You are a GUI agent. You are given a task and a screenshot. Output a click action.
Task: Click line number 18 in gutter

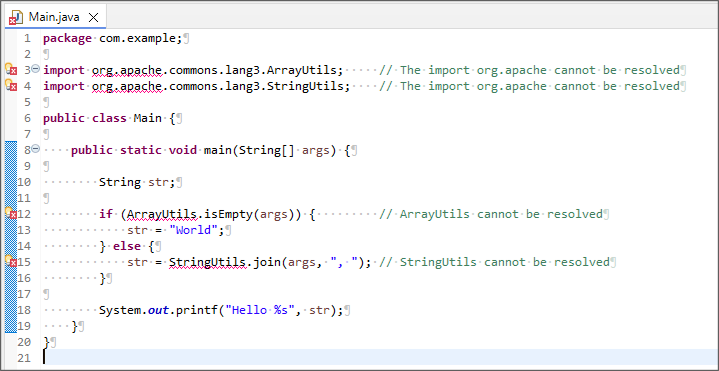(x=24, y=311)
